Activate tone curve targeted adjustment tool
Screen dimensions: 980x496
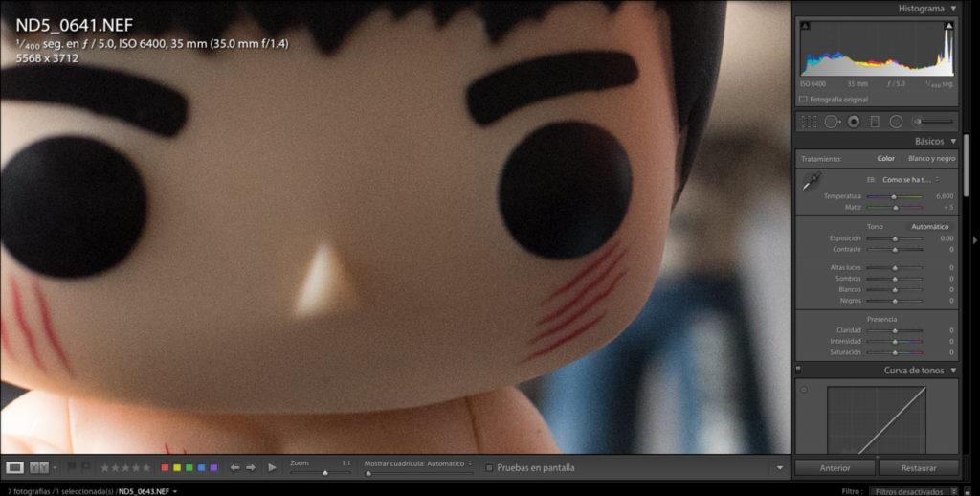tap(804, 390)
